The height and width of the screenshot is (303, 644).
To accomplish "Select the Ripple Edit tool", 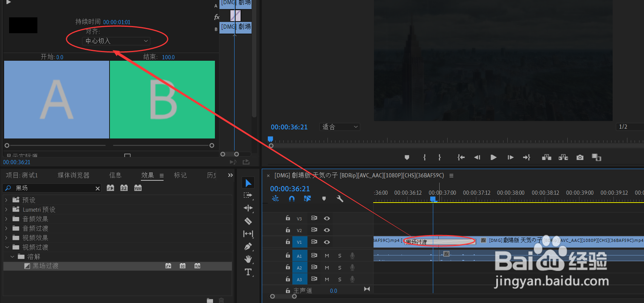I will (x=248, y=208).
